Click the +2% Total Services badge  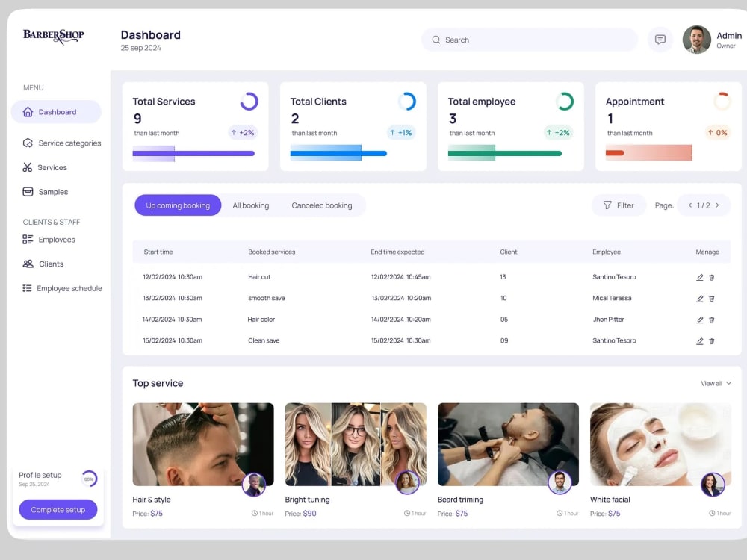pyautogui.click(x=243, y=133)
